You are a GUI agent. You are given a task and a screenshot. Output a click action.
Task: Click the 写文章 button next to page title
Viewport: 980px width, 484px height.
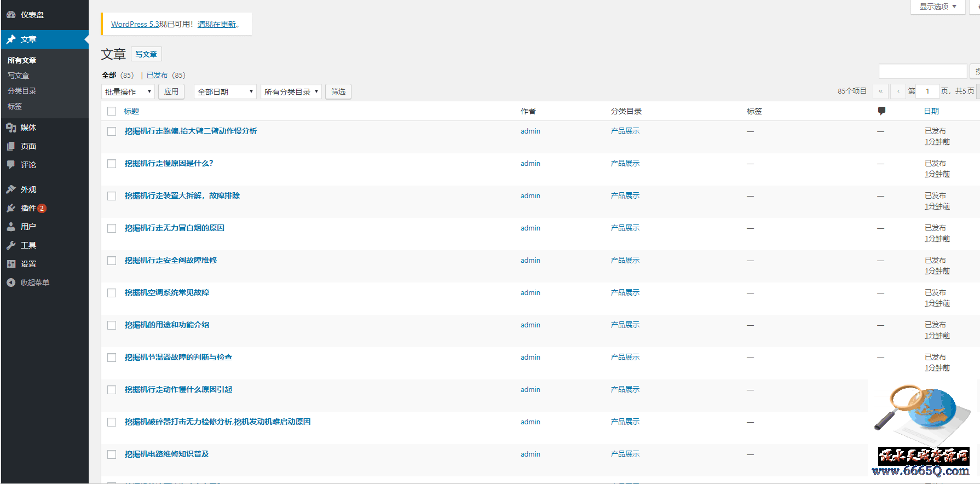click(x=146, y=54)
